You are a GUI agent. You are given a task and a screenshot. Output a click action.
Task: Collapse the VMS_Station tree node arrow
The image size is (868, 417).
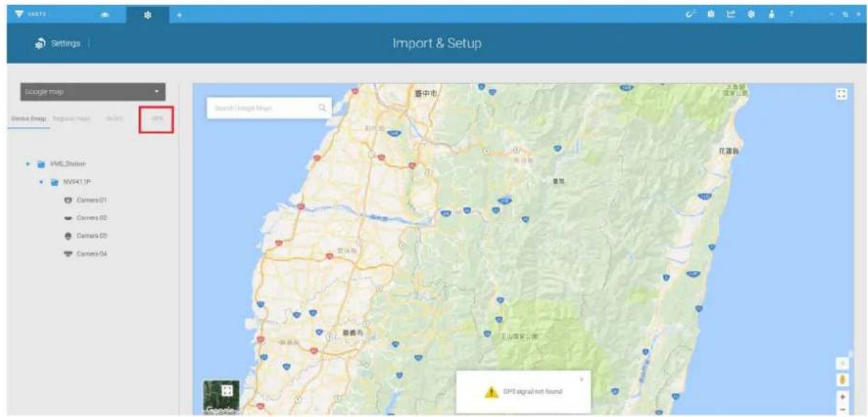27,164
